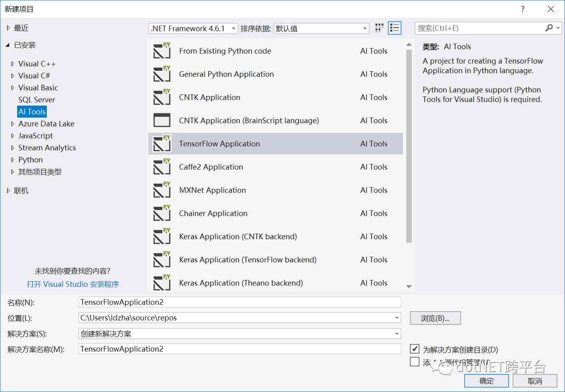Open the solution 创建新解决方案 dropdown

coord(397,334)
